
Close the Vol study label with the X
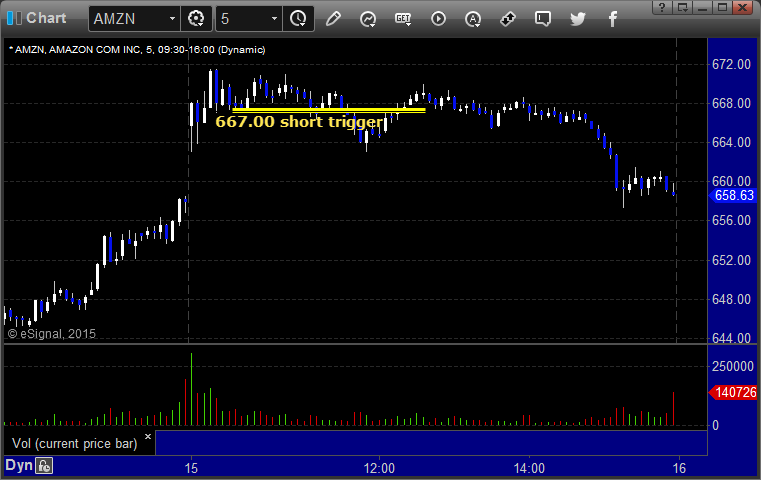148,436
